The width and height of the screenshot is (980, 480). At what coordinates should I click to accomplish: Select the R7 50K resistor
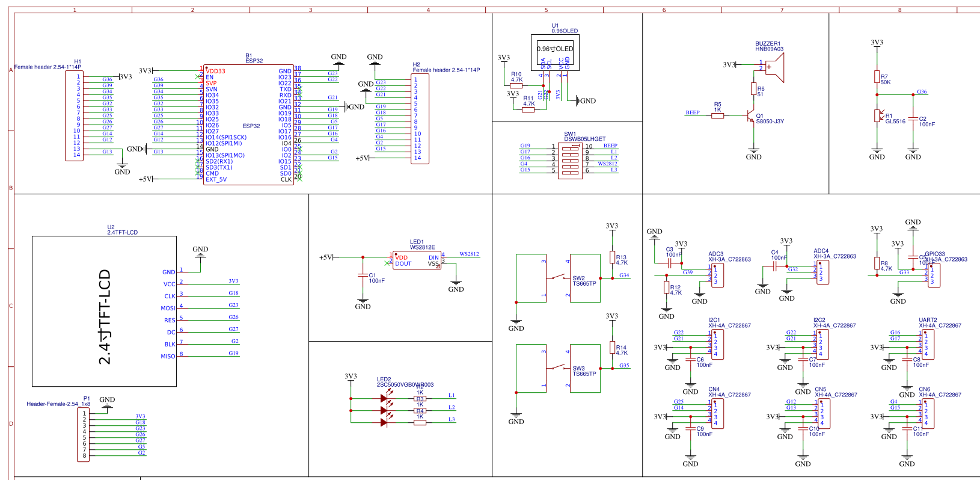[x=877, y=76]
